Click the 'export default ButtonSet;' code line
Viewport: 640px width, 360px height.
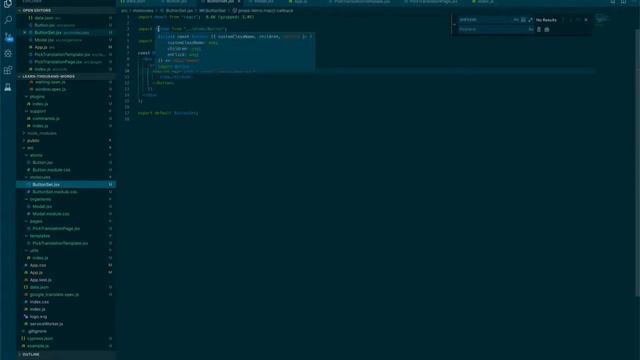coord(168,113)
